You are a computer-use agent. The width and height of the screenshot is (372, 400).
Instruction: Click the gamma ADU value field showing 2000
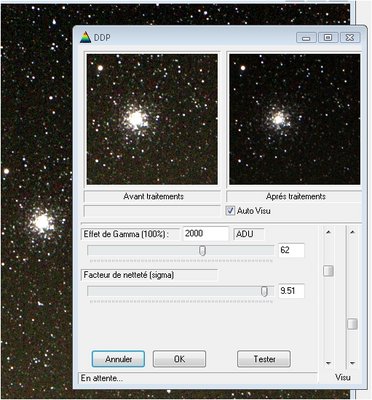pyautogui.click(x=206, y=234)
